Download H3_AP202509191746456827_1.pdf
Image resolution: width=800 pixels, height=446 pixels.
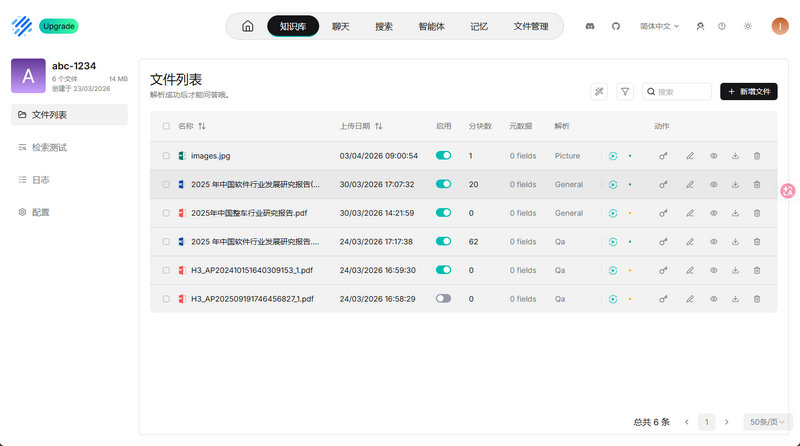click(x=735, y=299)
